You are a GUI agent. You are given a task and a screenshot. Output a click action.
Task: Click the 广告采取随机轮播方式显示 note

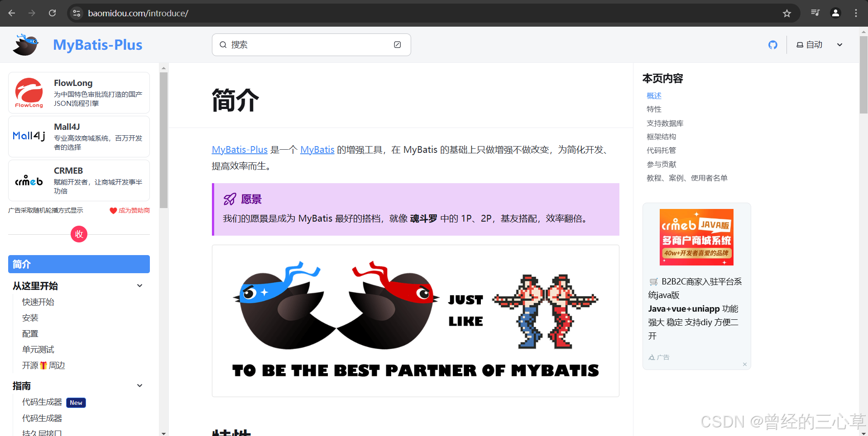[x=46, y=210]
